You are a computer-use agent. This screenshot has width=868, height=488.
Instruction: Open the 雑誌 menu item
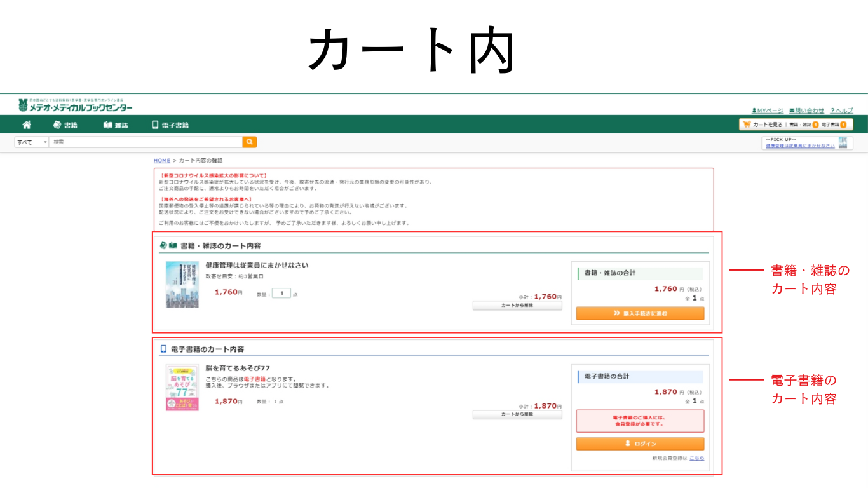(116, 125)
